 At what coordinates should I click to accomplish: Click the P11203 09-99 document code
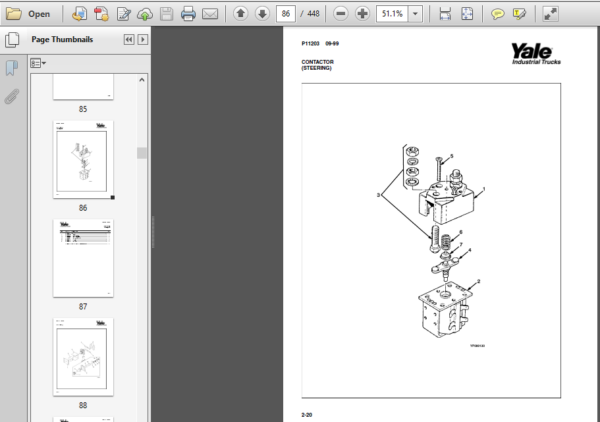tap(320, 43)
